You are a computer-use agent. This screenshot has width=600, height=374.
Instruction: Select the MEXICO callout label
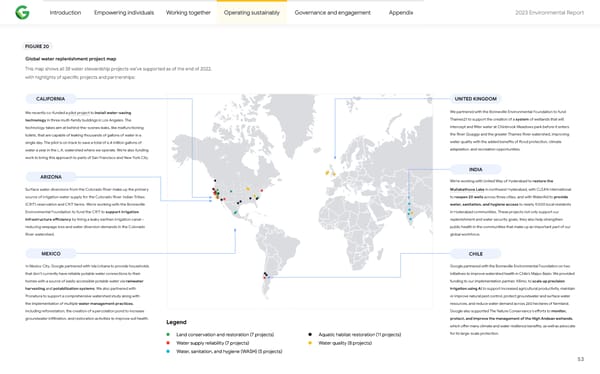pos(51,253)
